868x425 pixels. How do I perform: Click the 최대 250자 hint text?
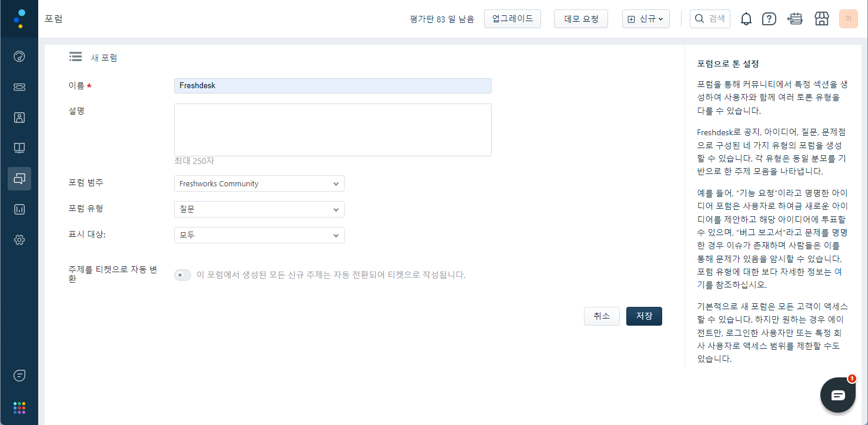point(193,161)
